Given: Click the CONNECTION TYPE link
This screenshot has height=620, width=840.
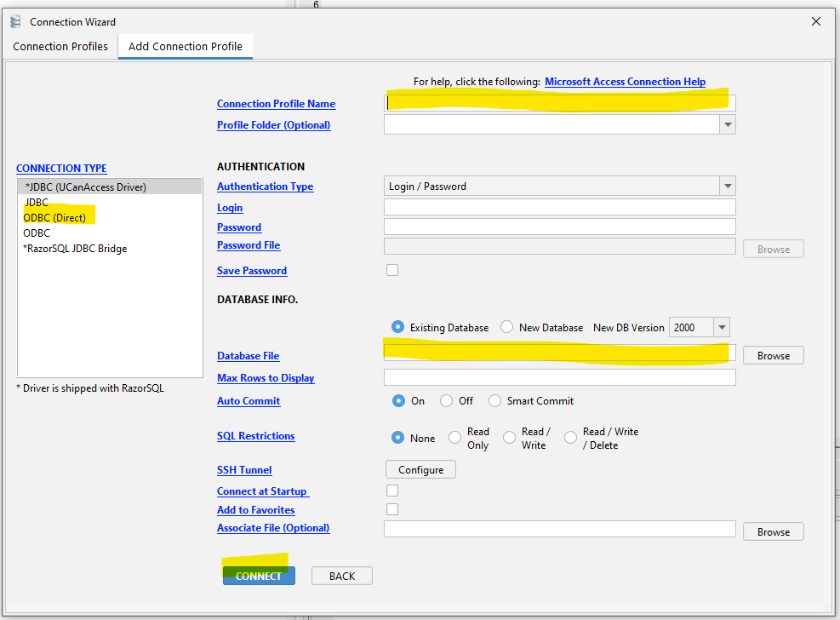Looking at the screenshot, I should point(61,169).
